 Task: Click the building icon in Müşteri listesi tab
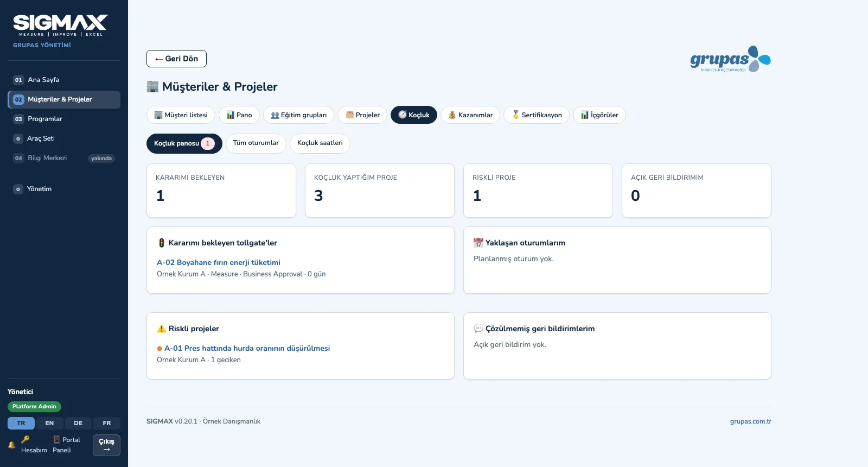pyautogui.click(x=158, y=115)
